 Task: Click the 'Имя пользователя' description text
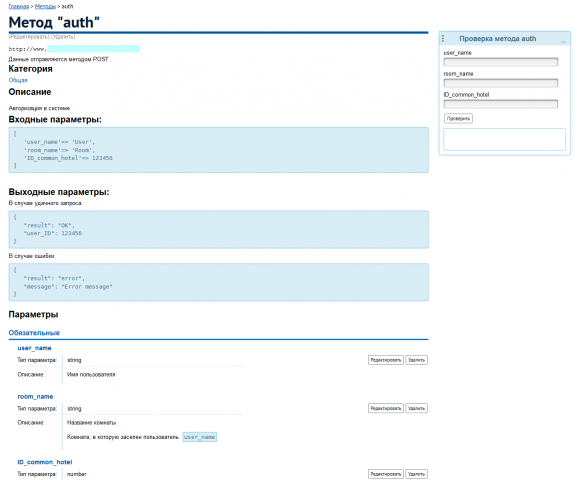click(91, 374)
